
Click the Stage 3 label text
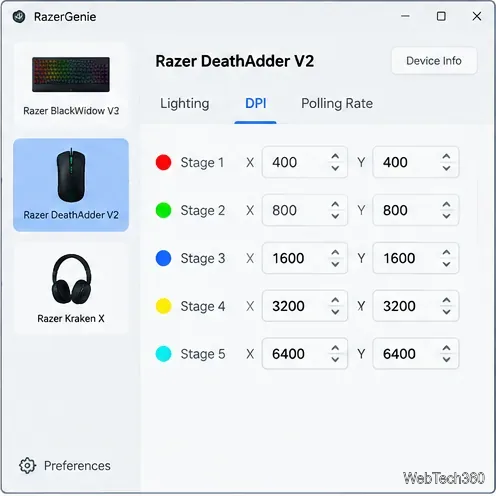click(x=203, y=259)
